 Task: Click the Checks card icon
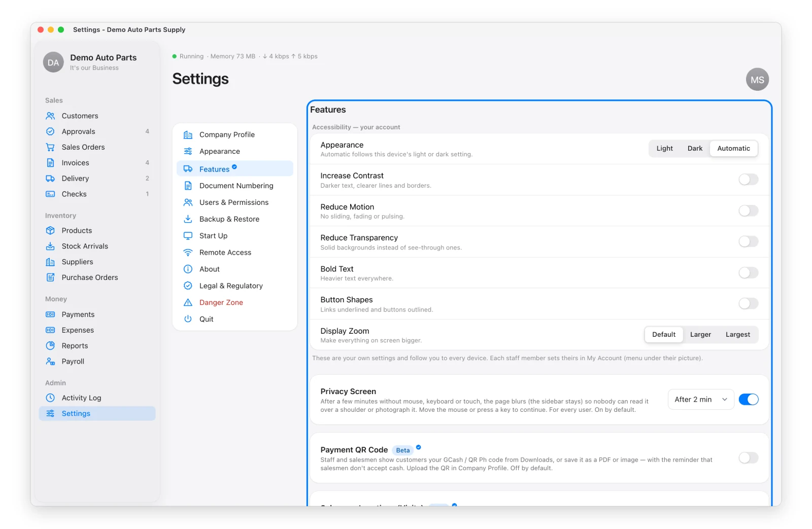pyautogui.click(x=50, y=194)
